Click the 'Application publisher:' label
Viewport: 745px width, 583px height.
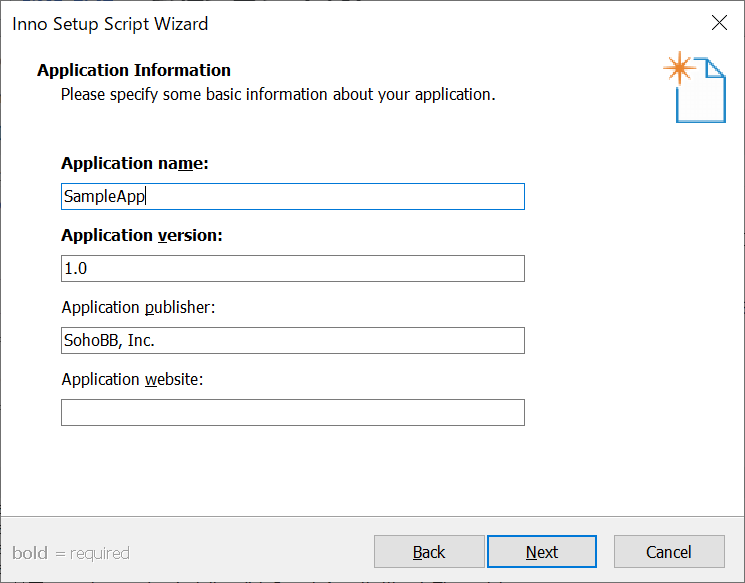[x=138, y=307]
